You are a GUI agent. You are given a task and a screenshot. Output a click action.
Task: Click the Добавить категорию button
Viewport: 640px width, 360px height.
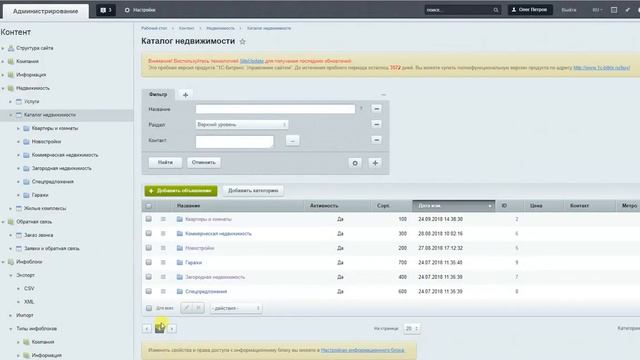(x=253, y=191)
